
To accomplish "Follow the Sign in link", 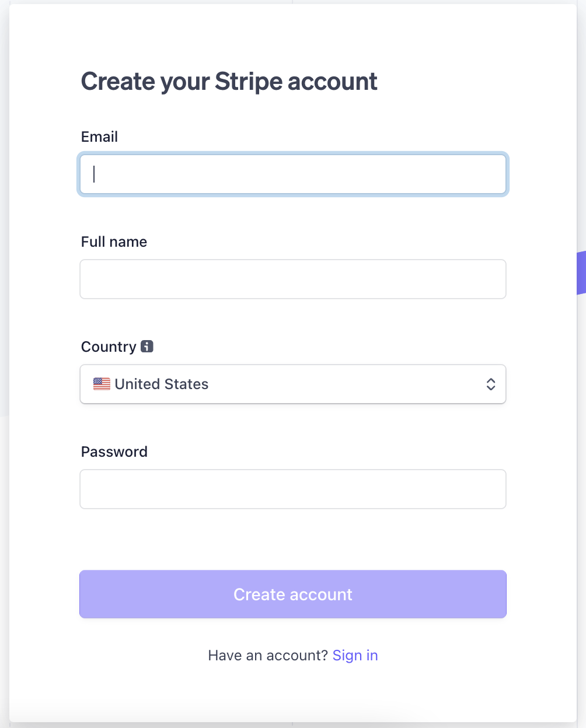I will pos(355,655).
